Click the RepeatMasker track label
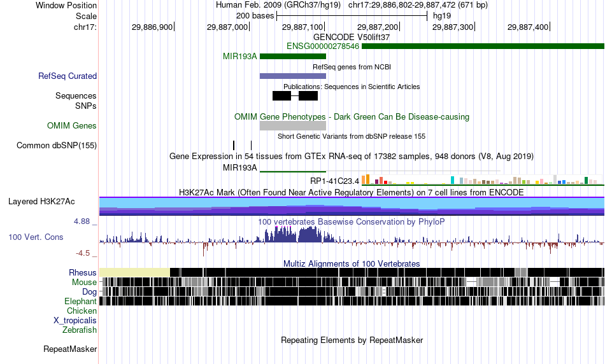This screenshot has width=605, height=364. tap(70, 349)
